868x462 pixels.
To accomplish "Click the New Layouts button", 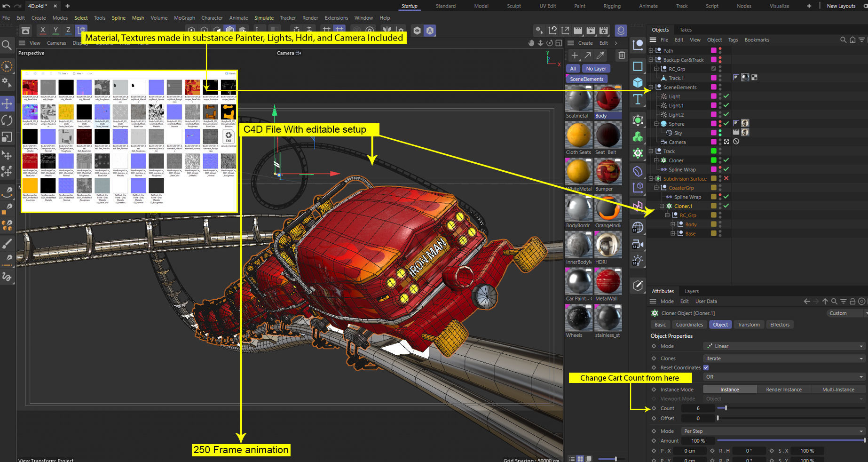I will [x=841, y=6].
